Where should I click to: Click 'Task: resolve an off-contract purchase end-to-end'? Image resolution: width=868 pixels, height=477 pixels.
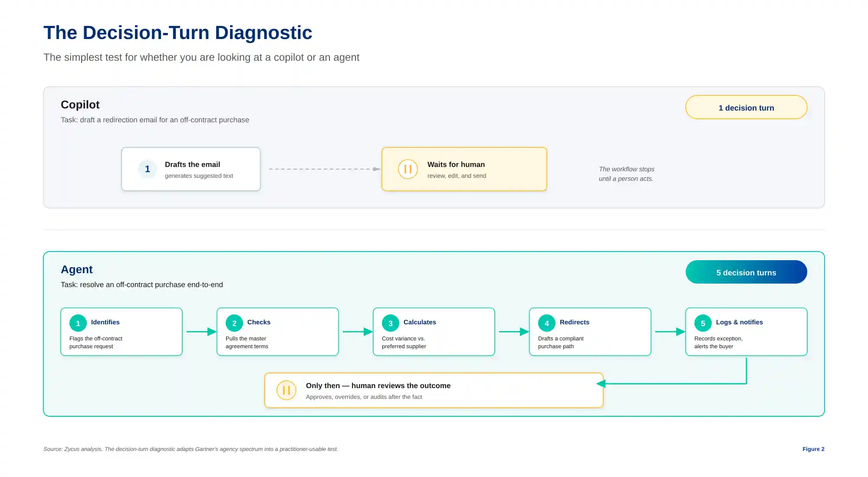pyautogui.click(x=142, y=284)
